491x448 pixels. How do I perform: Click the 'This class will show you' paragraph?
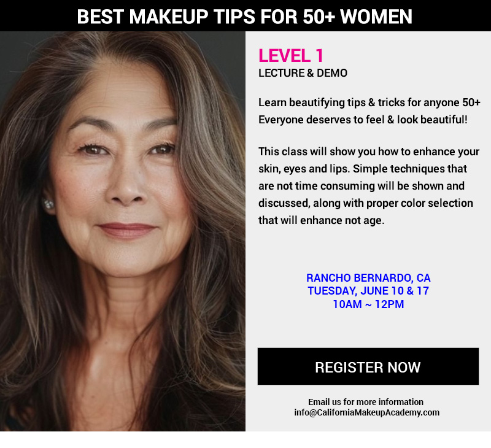[x=369, y=186]
